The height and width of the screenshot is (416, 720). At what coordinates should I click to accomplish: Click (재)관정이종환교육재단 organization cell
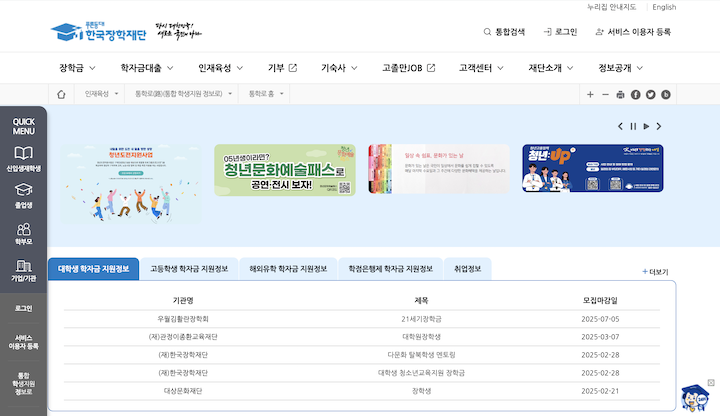click(183, 337)
